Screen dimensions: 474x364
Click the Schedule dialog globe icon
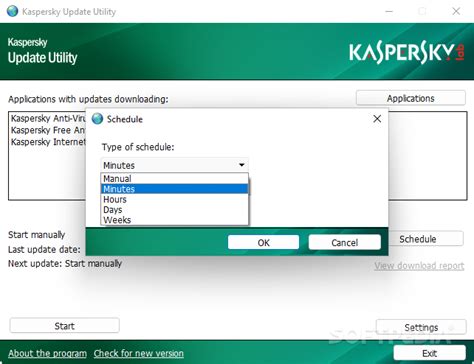click(97, 119)
